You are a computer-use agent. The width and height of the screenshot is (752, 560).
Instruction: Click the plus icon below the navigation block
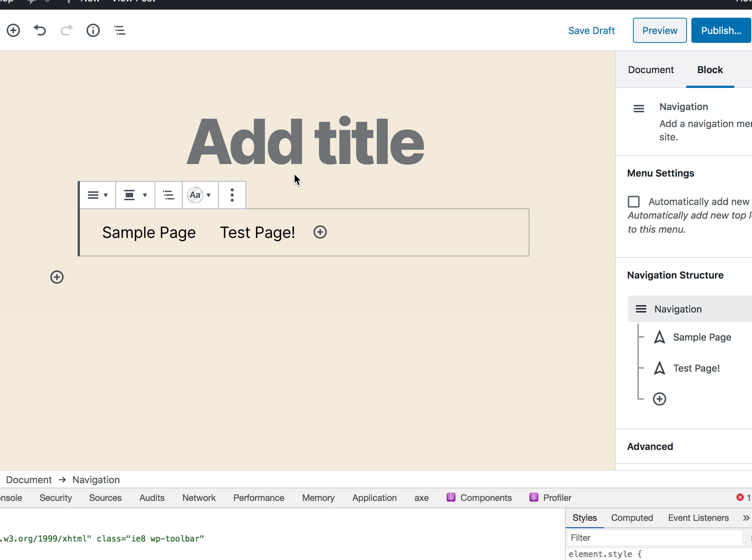(x=57, y=277)
